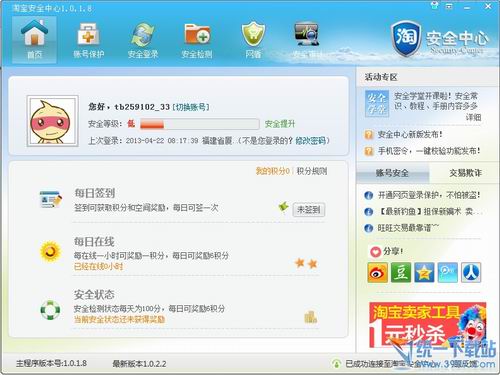Click the 安全学堂开课啦 announcement text
Viewport: 500px width, 375px height.
pos(436,101)
